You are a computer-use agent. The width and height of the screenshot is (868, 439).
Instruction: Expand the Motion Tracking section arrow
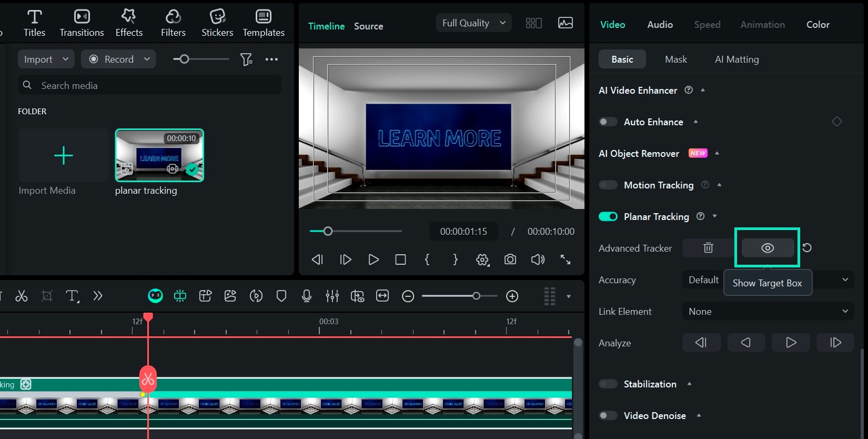719,185
